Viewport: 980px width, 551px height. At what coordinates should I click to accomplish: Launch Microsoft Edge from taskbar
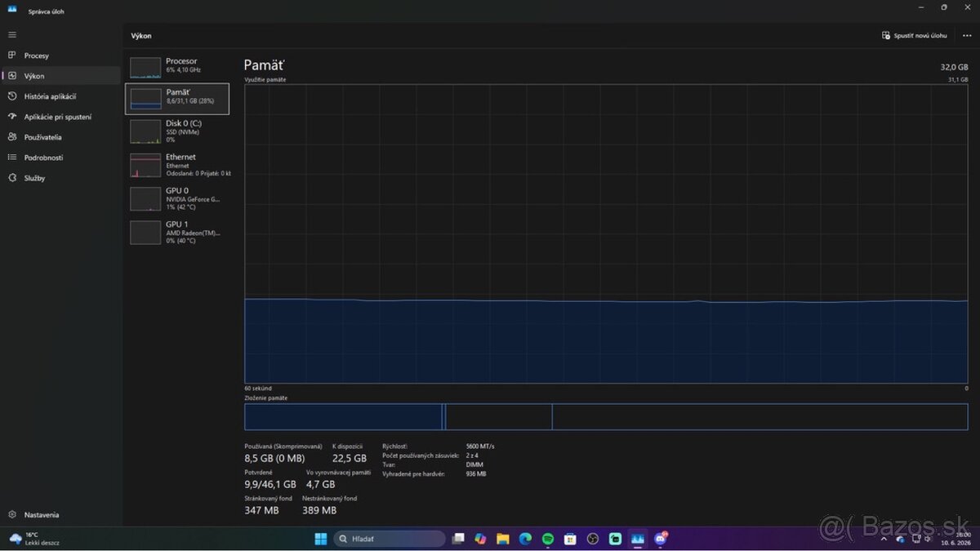click(x=525, y=539)
